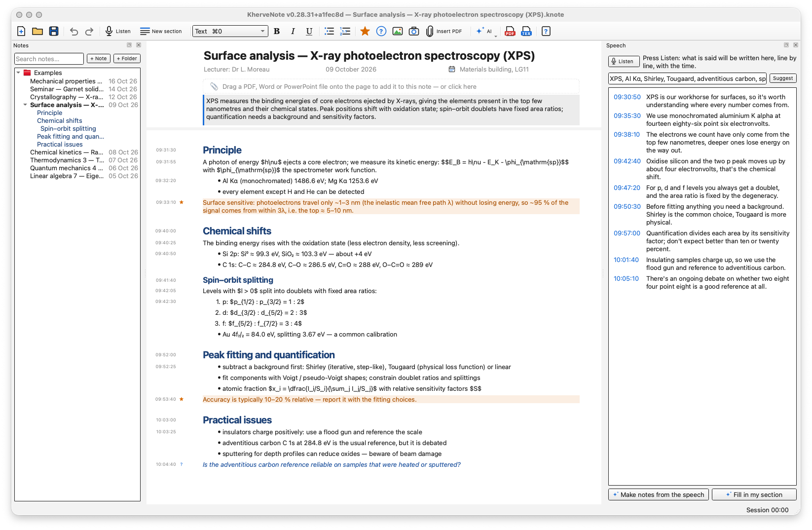Insert a bulleted list
The image size is (812, 530).
point(329,31)
